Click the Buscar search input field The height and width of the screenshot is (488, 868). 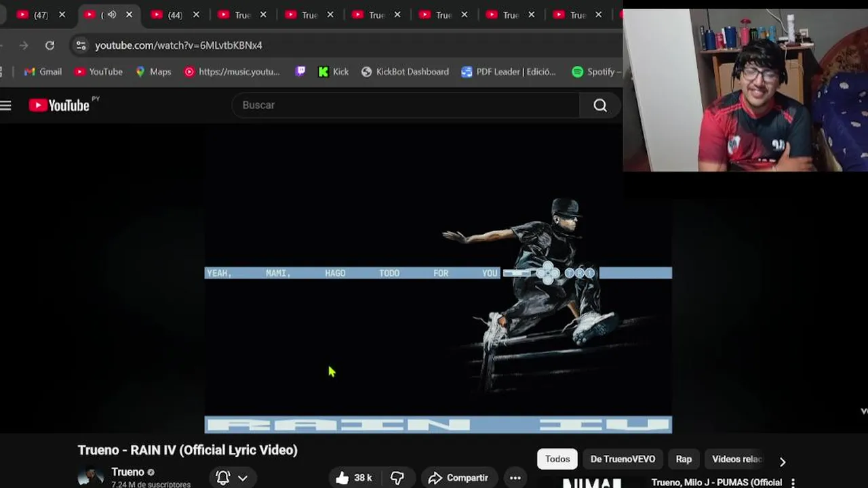[x=406, y=105]
